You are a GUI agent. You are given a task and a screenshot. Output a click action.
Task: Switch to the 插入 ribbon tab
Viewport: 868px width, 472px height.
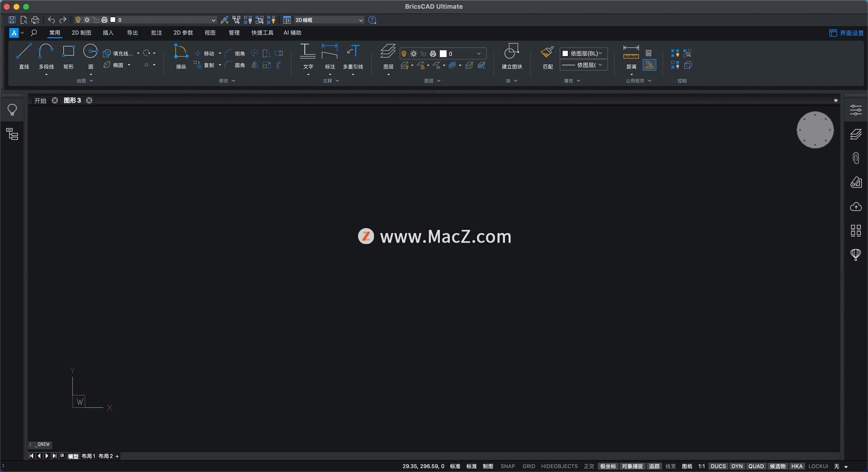pyautogui.click(x=108, y=33)
